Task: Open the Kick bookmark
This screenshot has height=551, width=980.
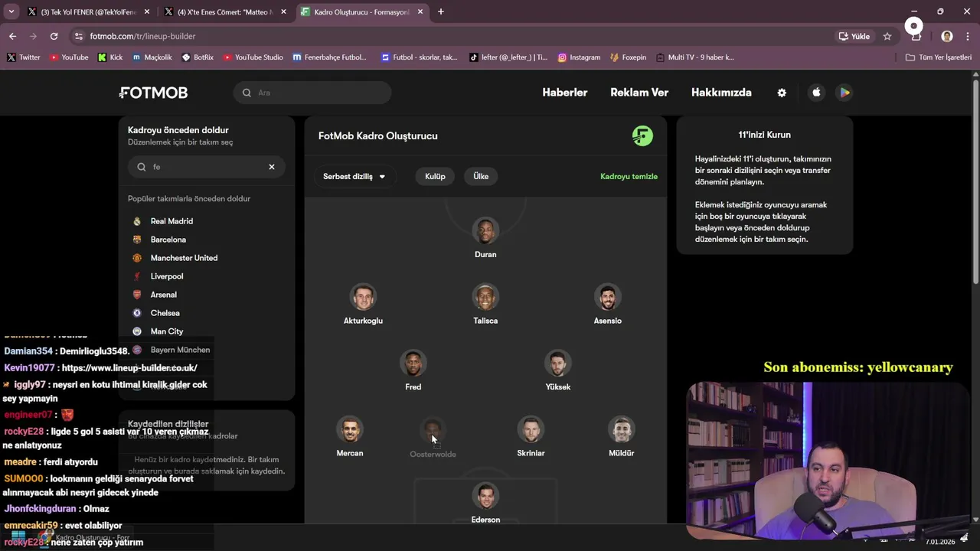Action: (110, 57)
